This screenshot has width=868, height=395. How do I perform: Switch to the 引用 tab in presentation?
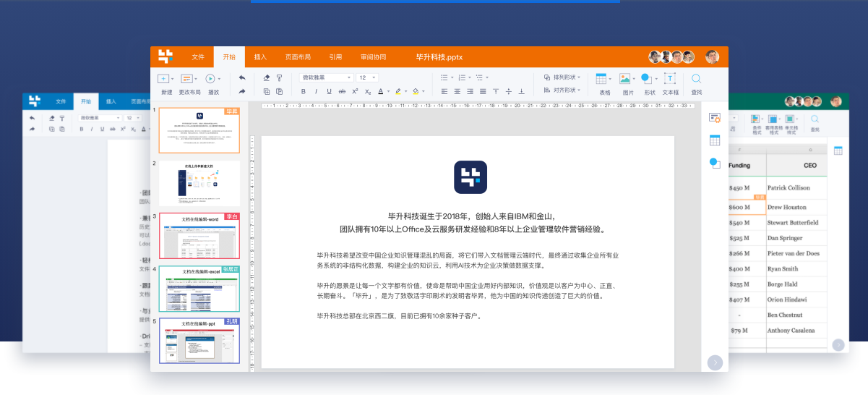(335, 57)
